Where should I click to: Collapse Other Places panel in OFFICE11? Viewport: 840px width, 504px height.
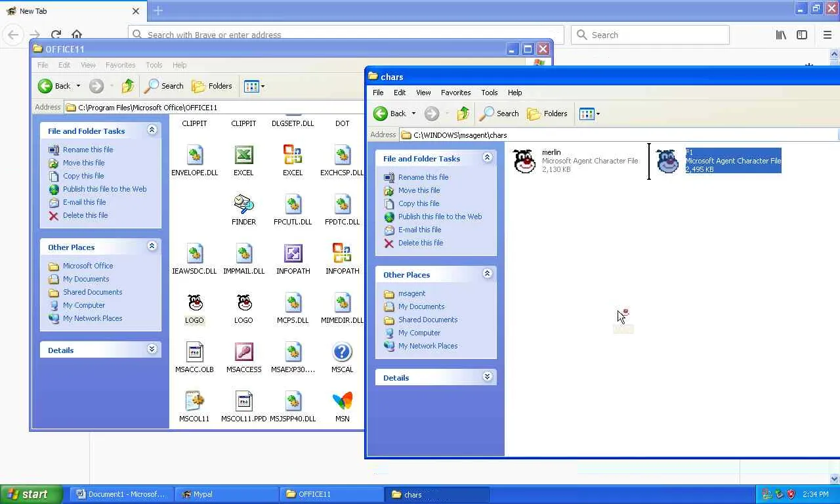[152, 246]
